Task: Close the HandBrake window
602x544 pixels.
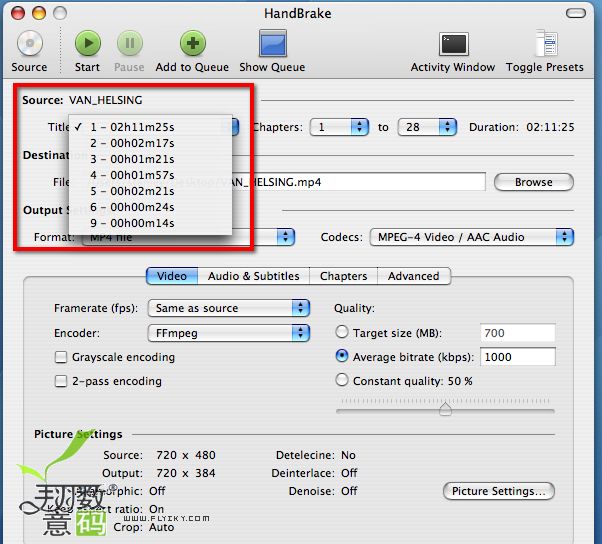Action: pos(18,13)
